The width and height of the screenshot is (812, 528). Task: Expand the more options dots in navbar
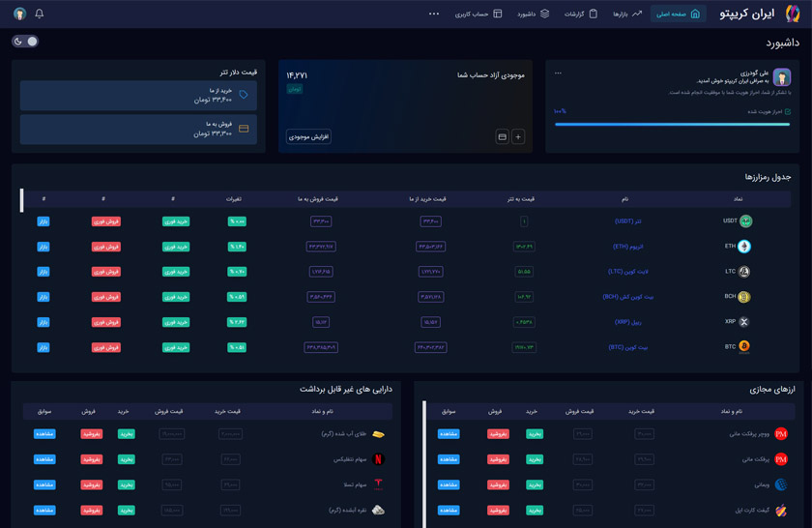point(434,14)
